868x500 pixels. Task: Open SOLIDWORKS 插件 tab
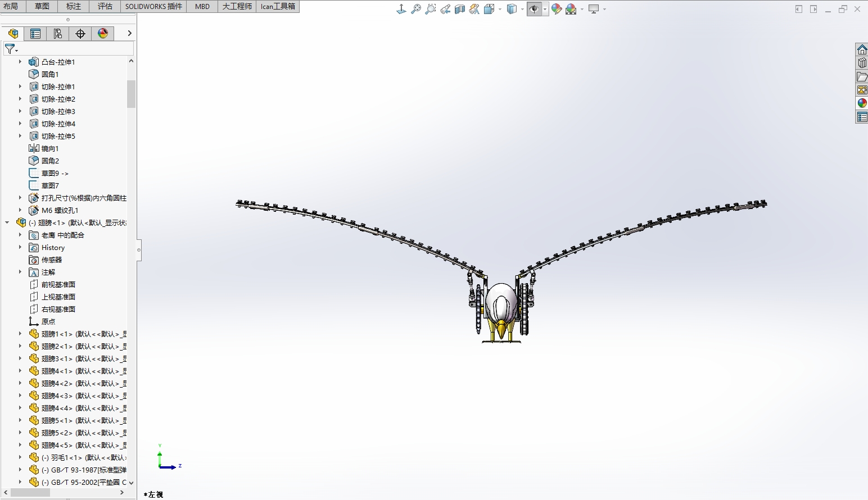154,6
